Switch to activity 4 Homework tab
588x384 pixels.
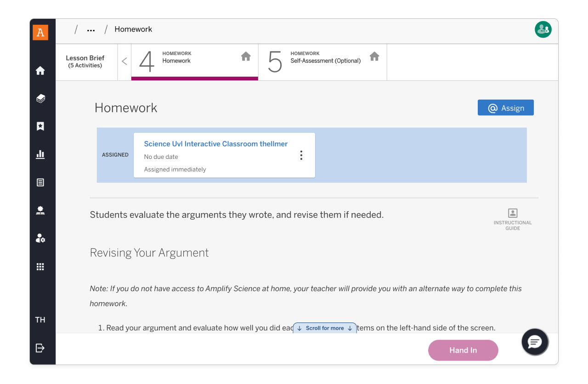point(194,62)
